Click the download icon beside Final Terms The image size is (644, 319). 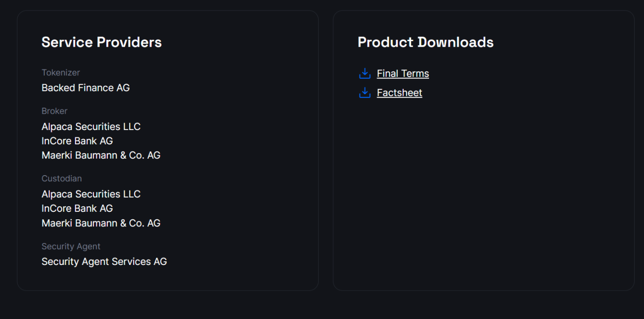pyautogui.click(x=364, y=73)
